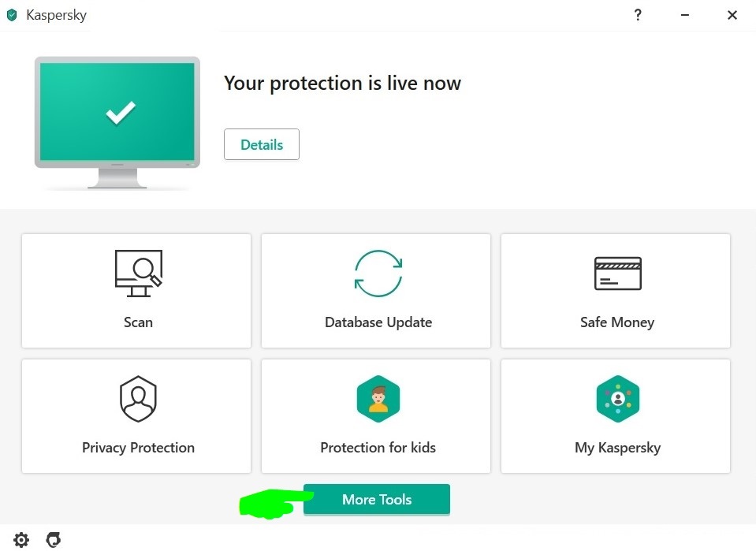
Task: Open More Tools
Action: (377, 500)
